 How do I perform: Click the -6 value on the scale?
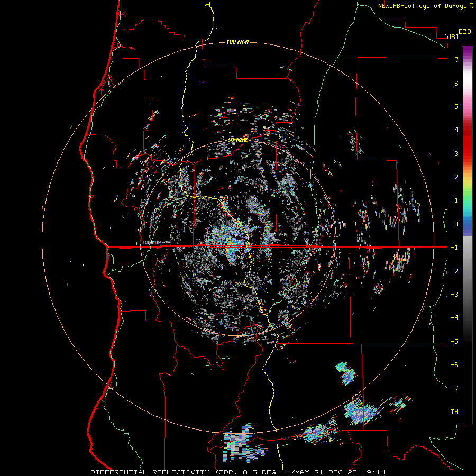tap(454, 365)
